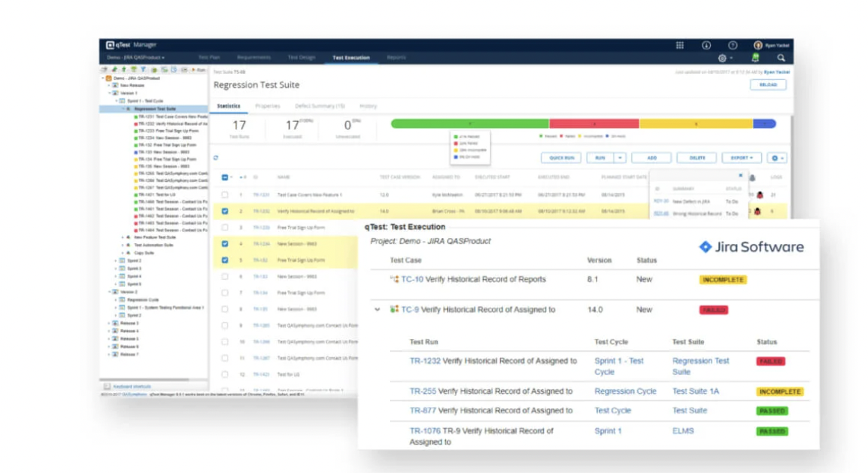Open the Keyboard shortcuts link
The width and height of the screenshot is (868, 473).
132,387
